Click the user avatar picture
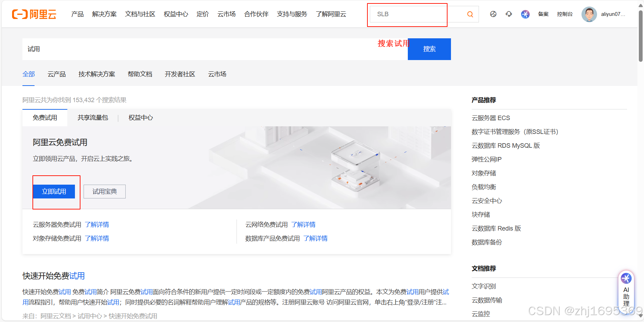The image size is (644, 322). [x=589, y=14]
